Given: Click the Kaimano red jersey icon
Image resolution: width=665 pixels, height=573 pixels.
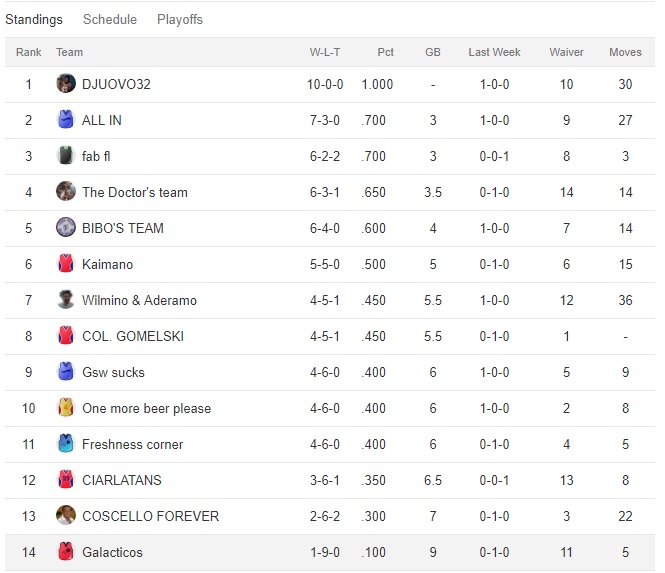Looking at the screenshot, I should click(66, 264).
